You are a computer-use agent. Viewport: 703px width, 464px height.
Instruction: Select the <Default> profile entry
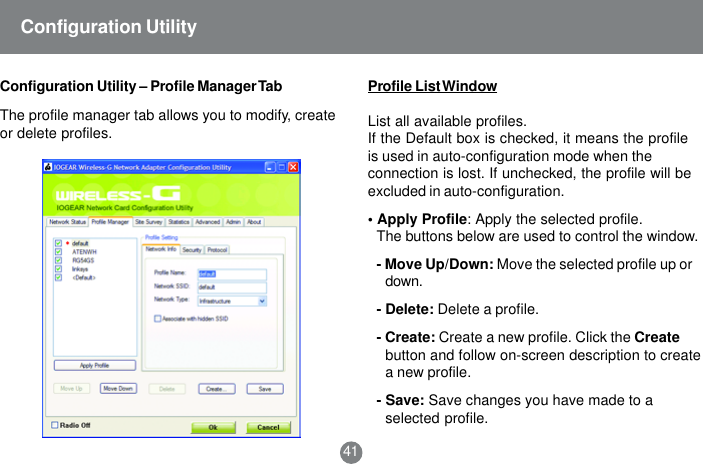[x=84, y=278]
